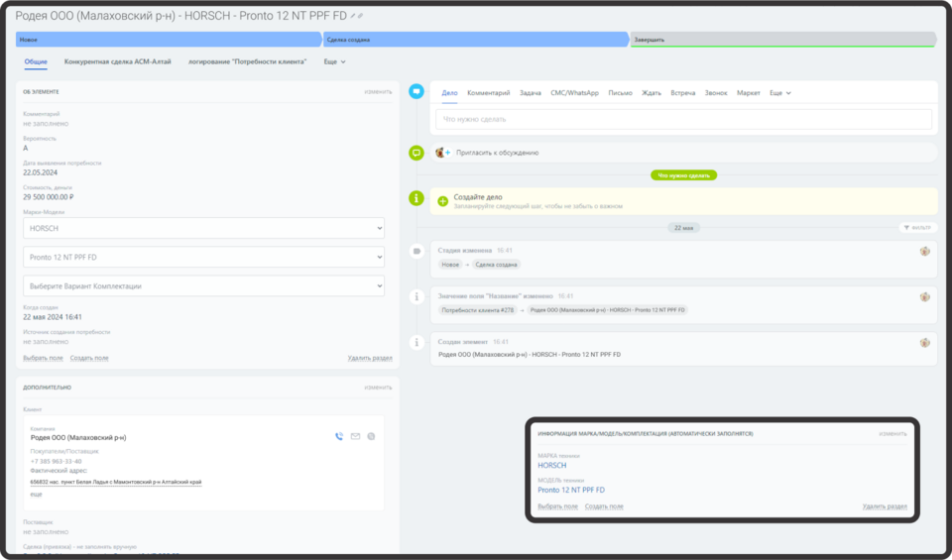Select the Комментарий tab in timeline
The width and height of the screenshot is (952, 560).
[x=488, y=93]
